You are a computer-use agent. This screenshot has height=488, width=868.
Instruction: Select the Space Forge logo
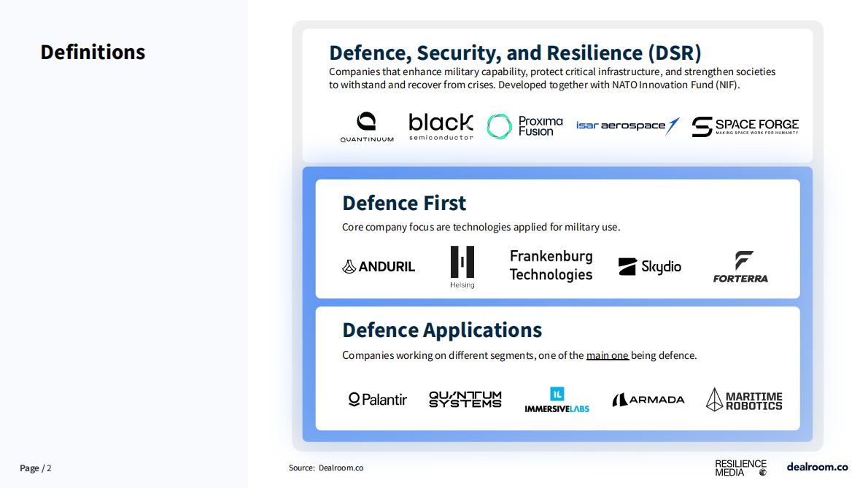coord(745,126)
